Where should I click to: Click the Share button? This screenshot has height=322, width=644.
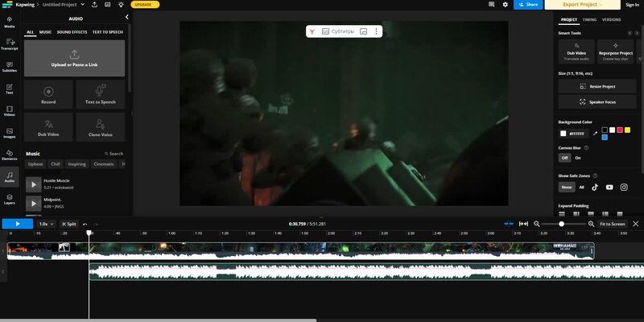click(528, 5)
